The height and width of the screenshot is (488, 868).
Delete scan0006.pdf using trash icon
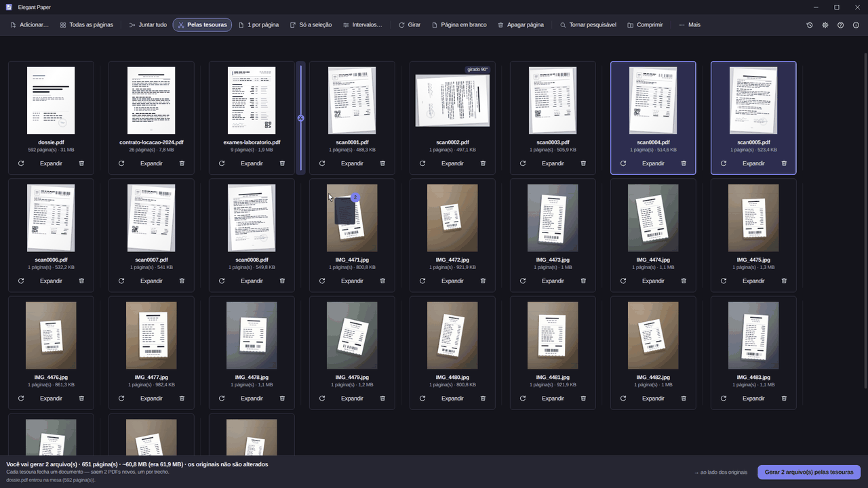(x=81, y=281)
